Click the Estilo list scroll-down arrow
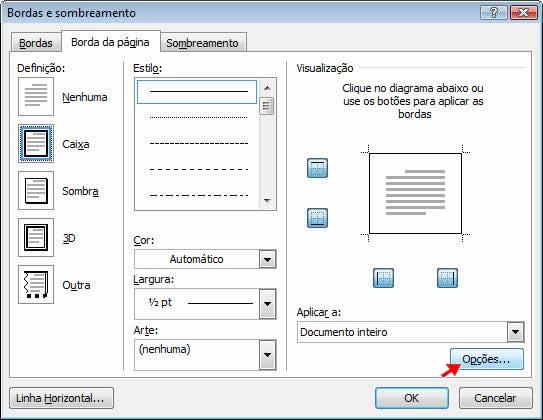Viewport: 543px width, 420px height. [x=267, y=201]
